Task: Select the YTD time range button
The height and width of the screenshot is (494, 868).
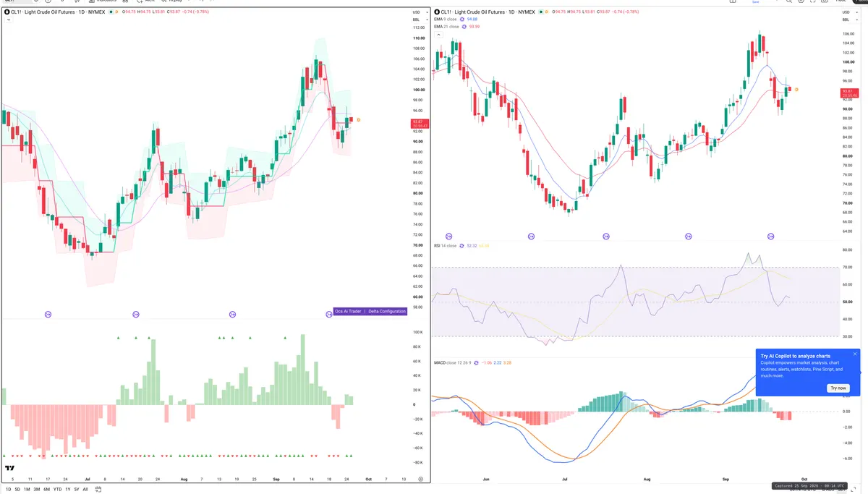Action: 57,489
